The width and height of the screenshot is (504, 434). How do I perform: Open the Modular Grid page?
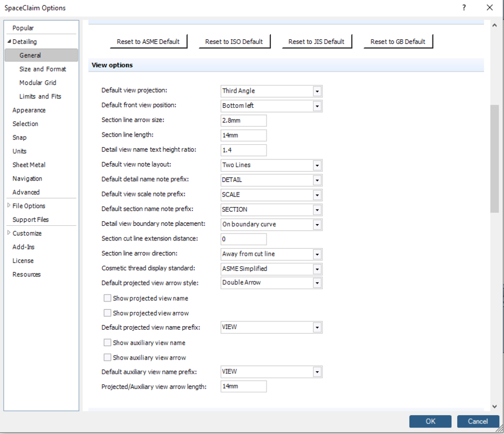pyautogui.click(x=38, y=83)
